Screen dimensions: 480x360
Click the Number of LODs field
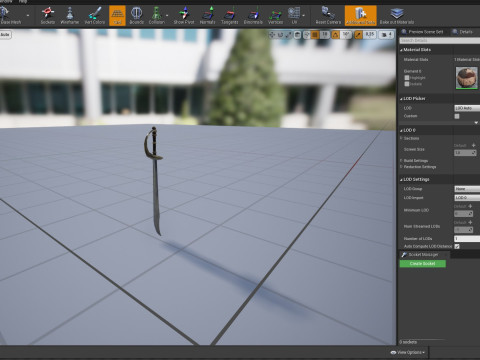pos(467,239)
